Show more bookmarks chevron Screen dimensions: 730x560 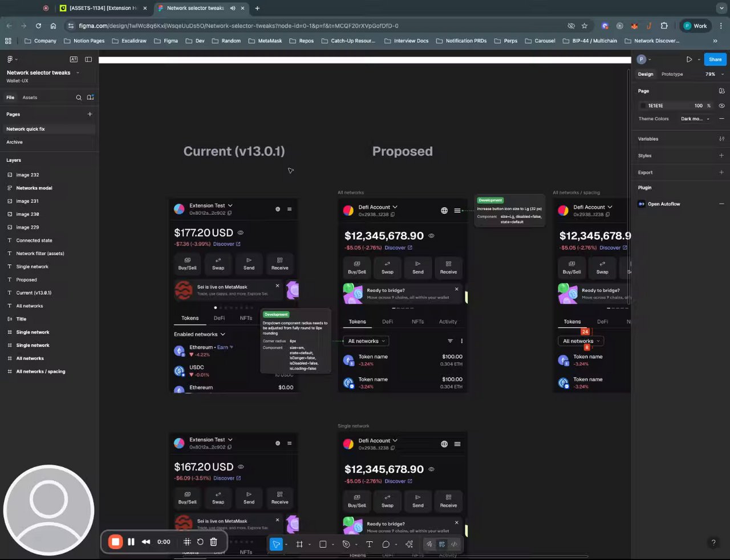point(715,41)
